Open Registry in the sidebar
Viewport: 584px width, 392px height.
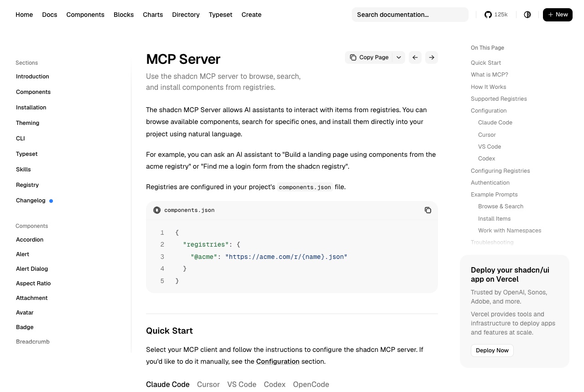coord(27,185)
